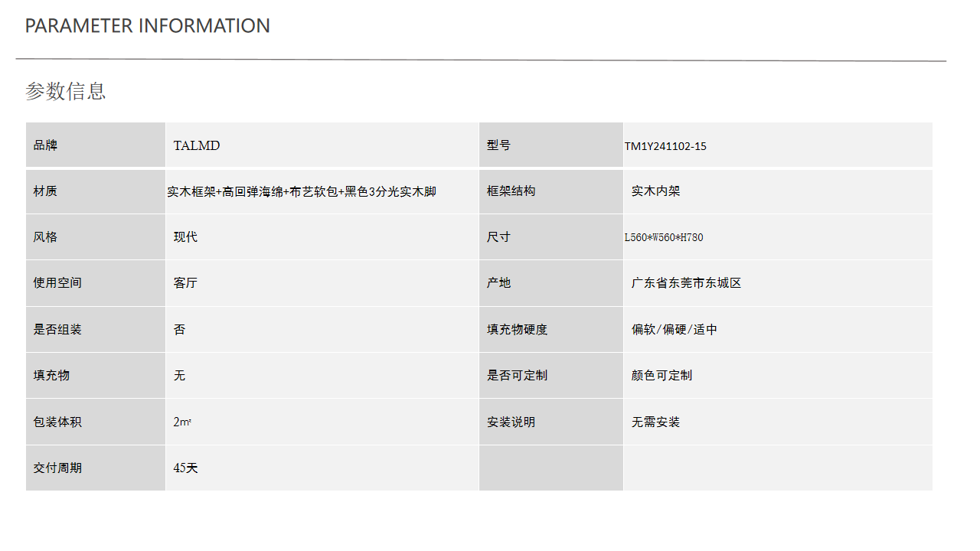Click the 参数信息 section title
Image resolution: width=980 pixels, height=551 pixels.
click(x=66, y=91)
